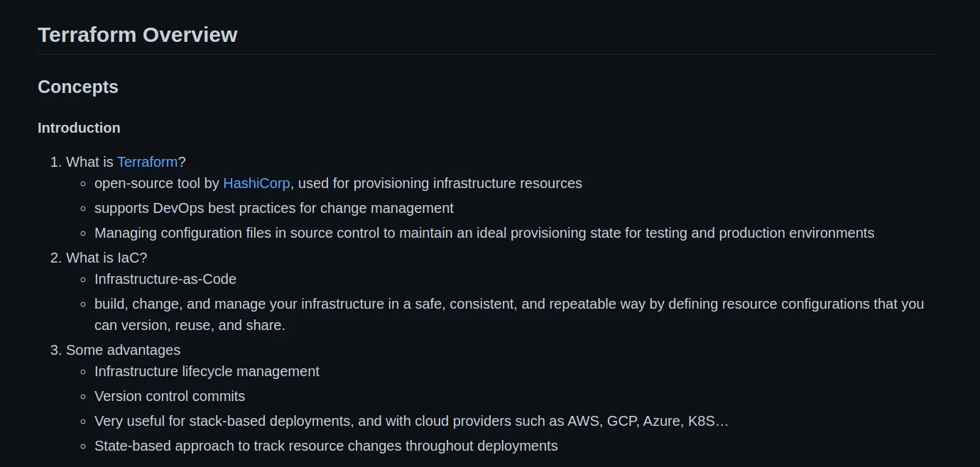980x467 pixels.
Task: Click the Concepts heading
Action: pyautogui.click(x=78, y=87)
